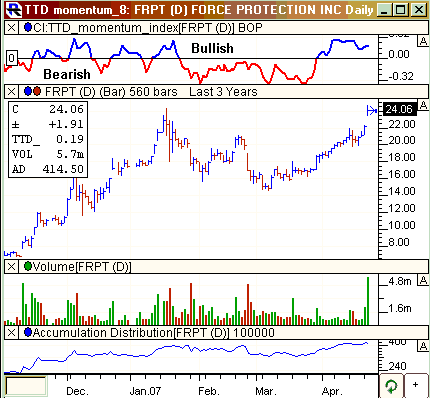The image size is (430, 398).
Task: Click the Apr. date axis label
Action: click(x=332, y=391)
